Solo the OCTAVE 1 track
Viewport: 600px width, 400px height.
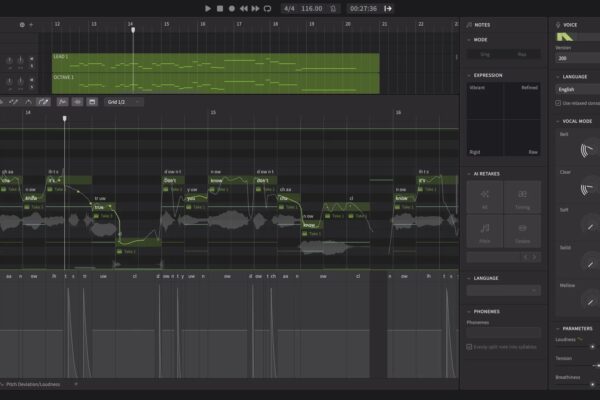coord(32,87)
